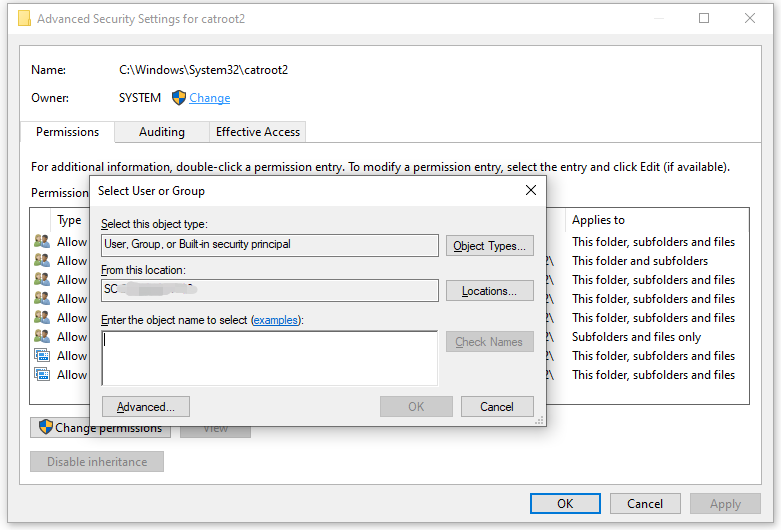
Task: Select user icon for 'This folder and subfolders' entry
Action: [42, 261]
